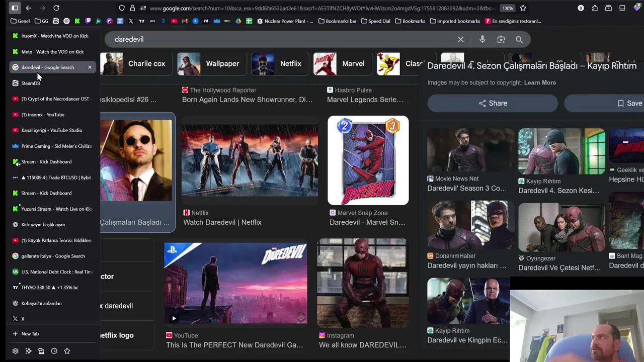644x362 pixels.
Task: Go back to the previous page
Action: 29,8
